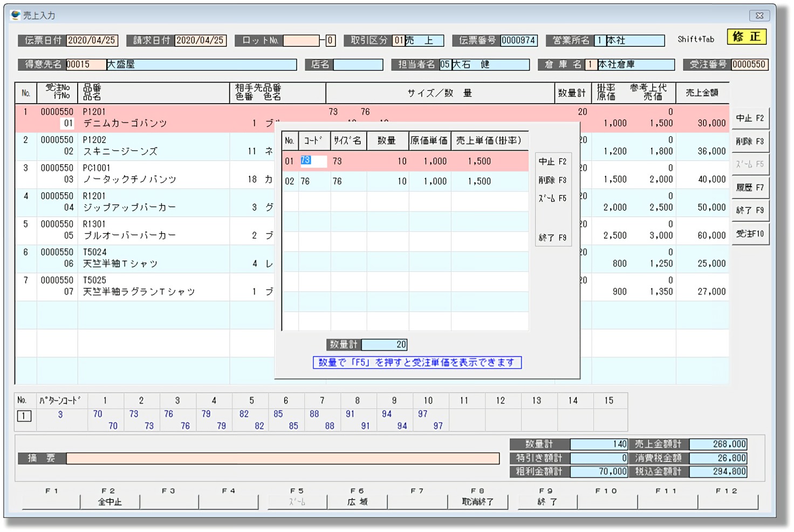
Task: Click the 売上入力 application icon in title bar
Action: (x=16, y=15)
